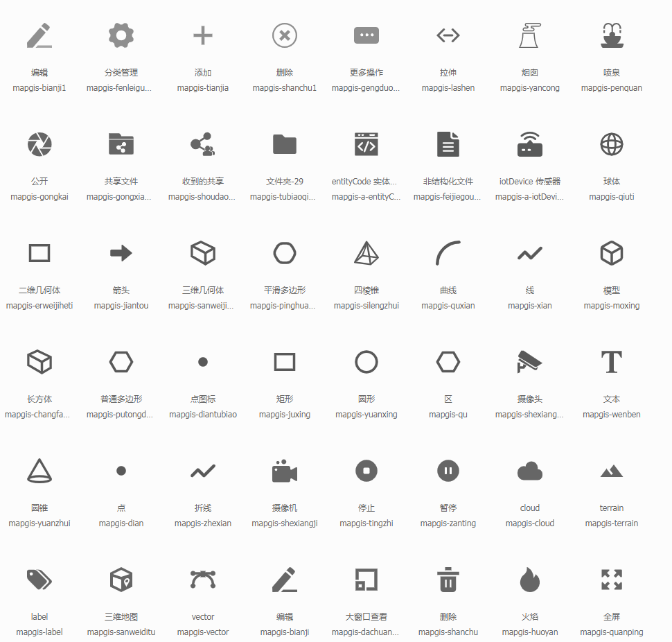This screenshot has height=642, width=672.
Task: Click the tag icon mapgis-label
Action: tap(39, 580)
